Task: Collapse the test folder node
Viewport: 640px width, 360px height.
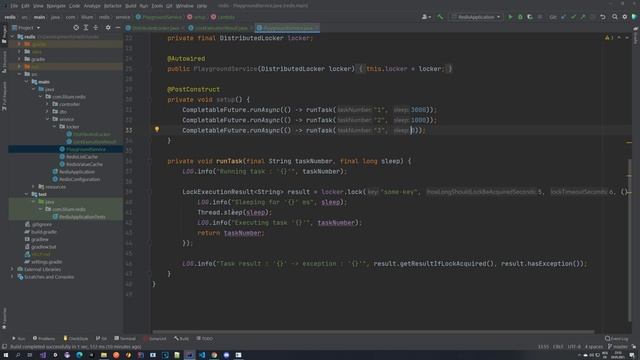Action: click(26, 194)
